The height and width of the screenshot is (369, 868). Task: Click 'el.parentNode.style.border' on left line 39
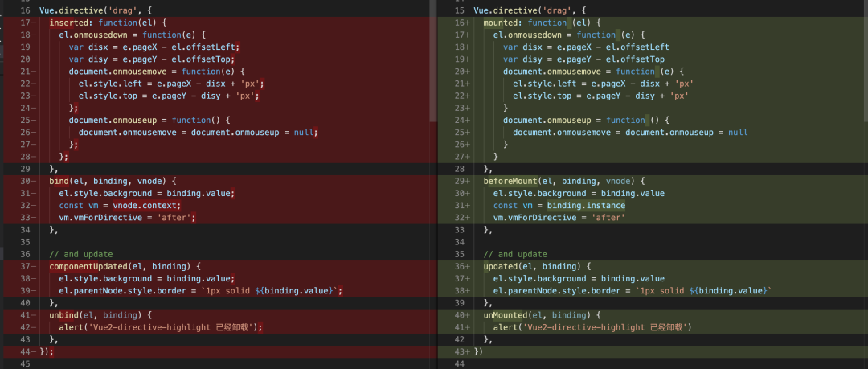123,291
